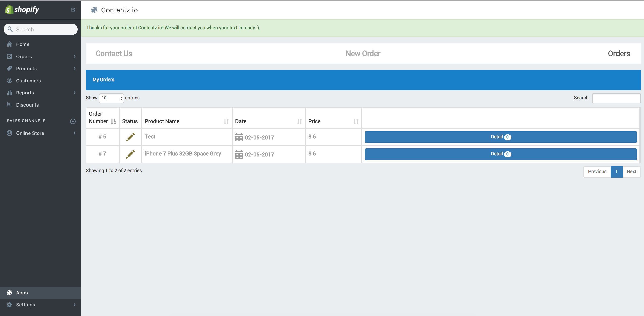This screenshot has width=644, height=316.
Task: Click the SALES CHANNELS heading
Action: pos(26,121)
